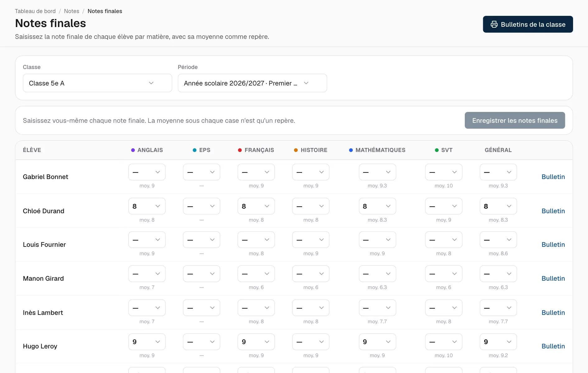Open Hugo Leroy's SVT grade dropdown
588x373 pixels.
[444, 342]
